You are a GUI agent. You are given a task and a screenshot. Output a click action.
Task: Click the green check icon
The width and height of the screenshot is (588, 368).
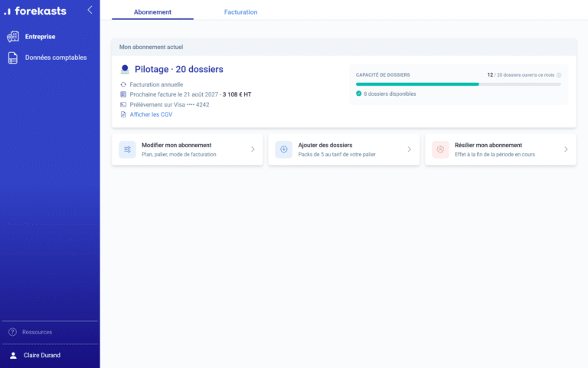point(359,94)
